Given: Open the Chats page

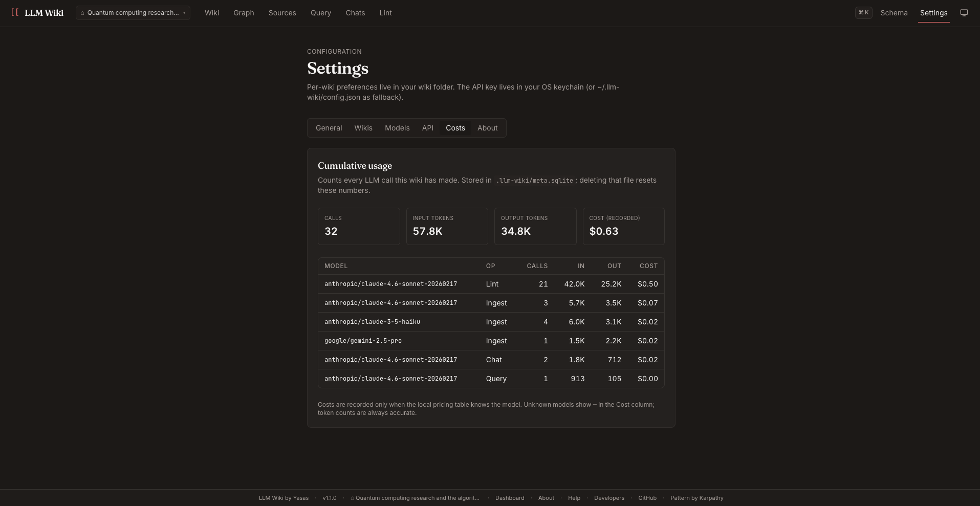Looking at the screenshot, I should [x=355, y=13].
